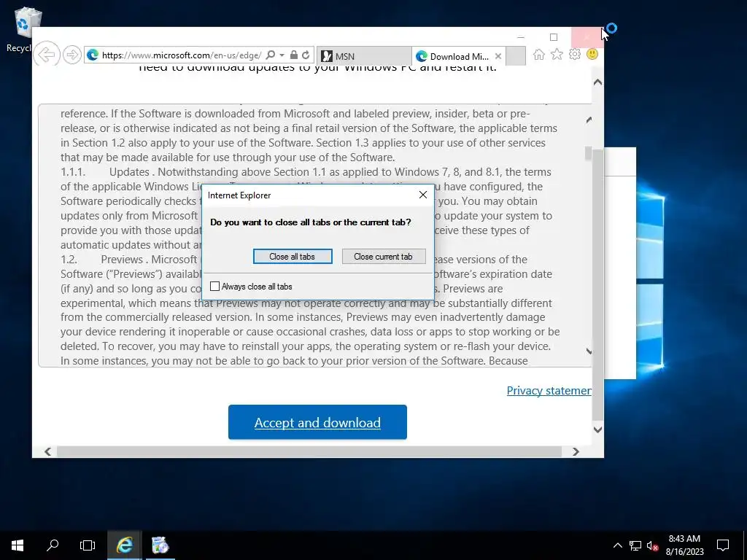Choose Close all tabs in the dialog
Screen dimensions: 747x560
point(293,256)
